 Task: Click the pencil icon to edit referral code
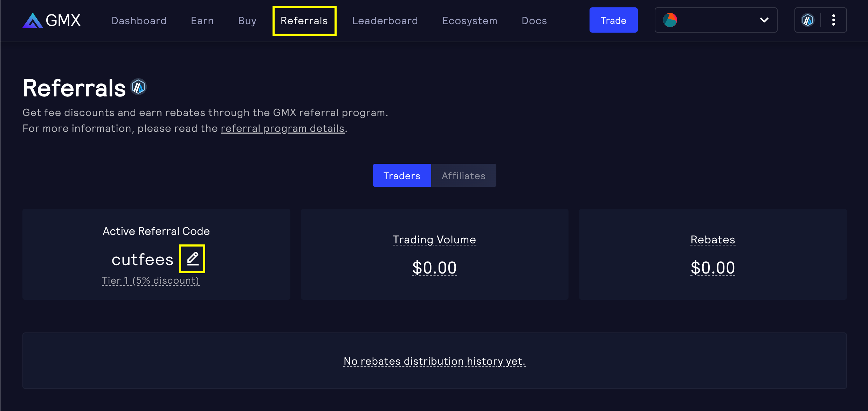[x=192, y=259]
